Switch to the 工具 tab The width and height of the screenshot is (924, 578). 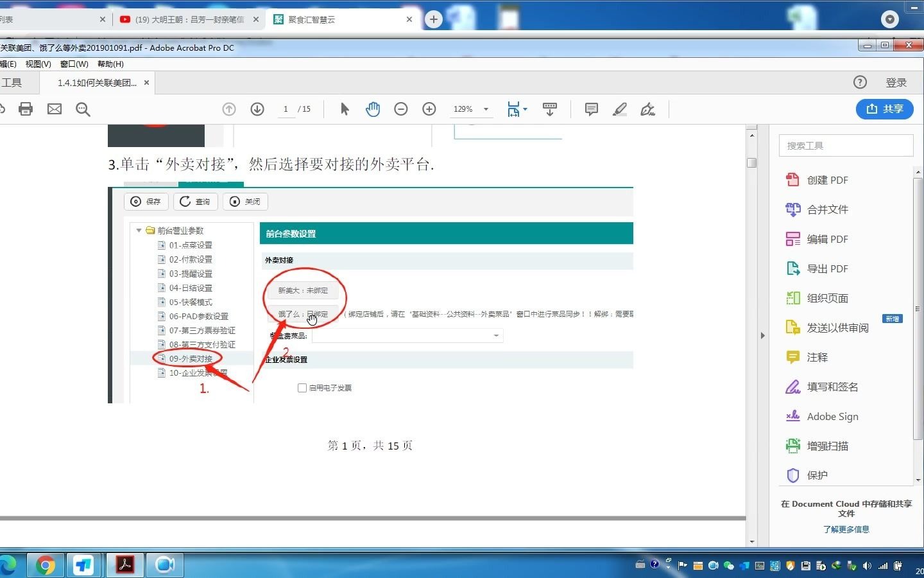pyautogui.click(x=12, y=83)
